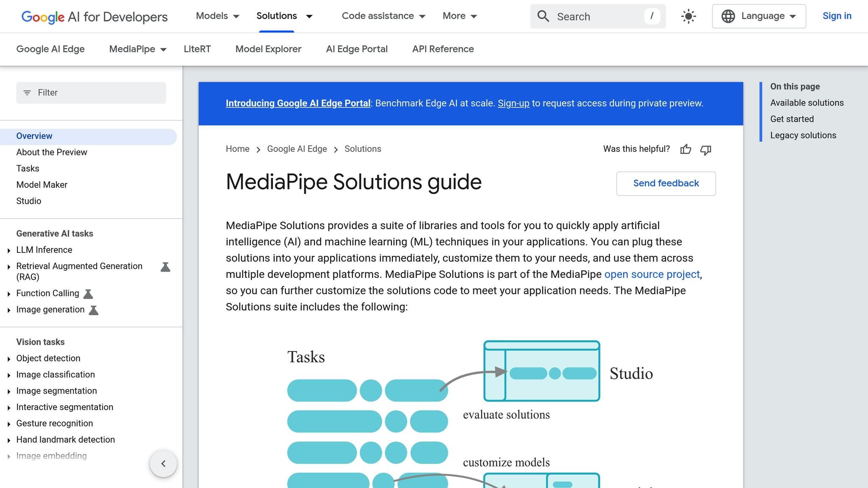Expand the Image segmentation item

click(x=9, y=391)
